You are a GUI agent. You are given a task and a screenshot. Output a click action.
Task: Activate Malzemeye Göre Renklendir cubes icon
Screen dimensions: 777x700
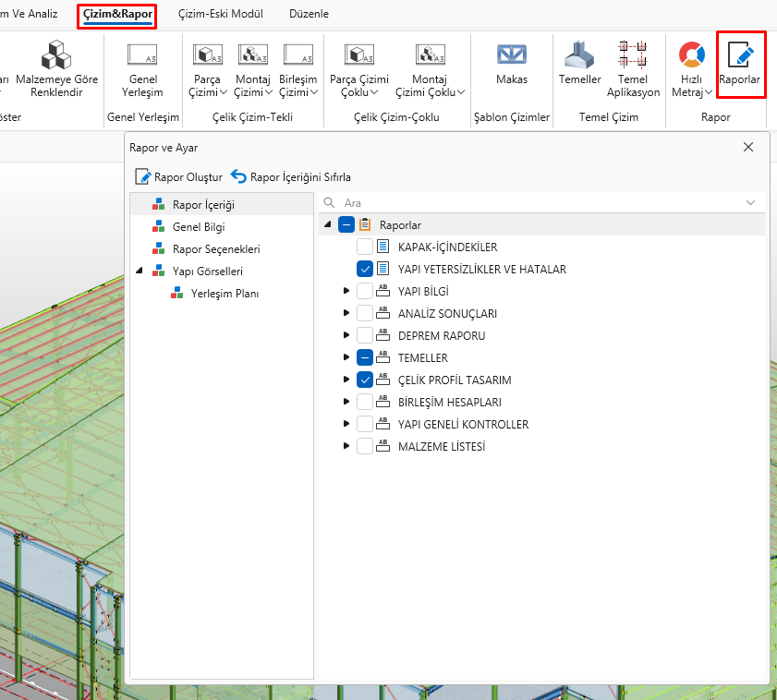(x=55, y=55)
